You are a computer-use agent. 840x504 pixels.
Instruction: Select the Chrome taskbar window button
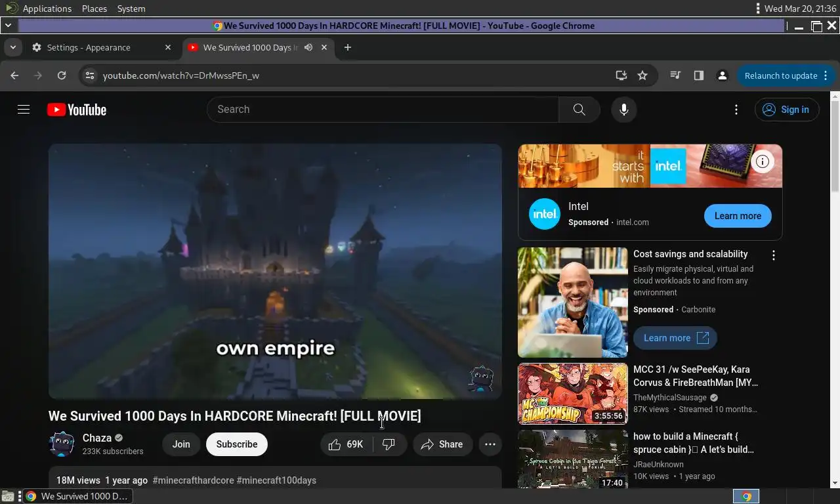point(79,496)
